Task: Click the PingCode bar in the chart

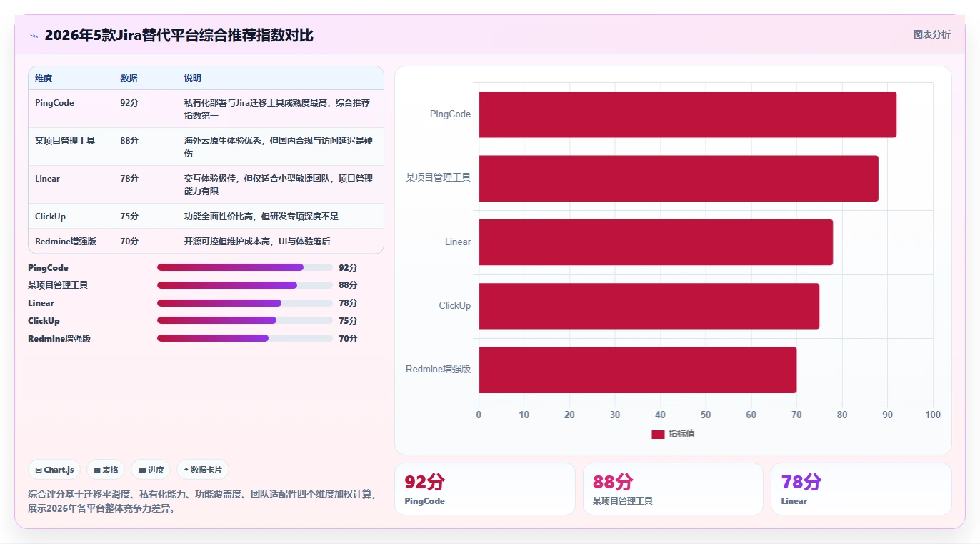Action: (x=687, y=114)
